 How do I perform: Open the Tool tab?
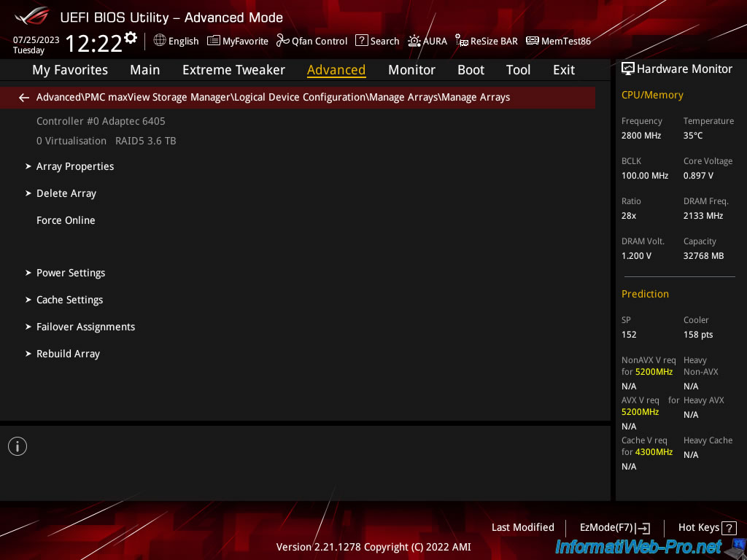coord(518,70)
